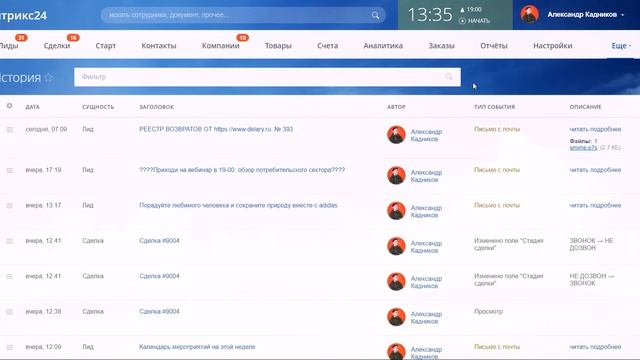
Task: Open the Компании tab
Action: coord(220,46)
